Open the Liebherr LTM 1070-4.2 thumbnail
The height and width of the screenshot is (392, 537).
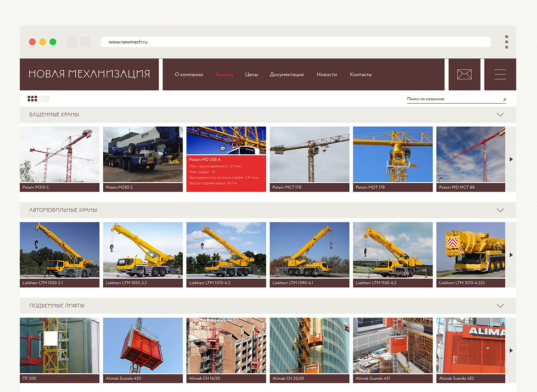tap(226, 254)
